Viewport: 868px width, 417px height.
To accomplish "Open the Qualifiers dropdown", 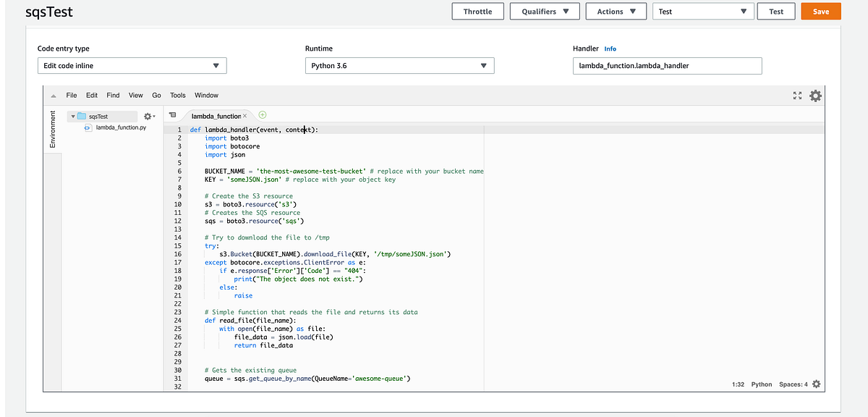I will point(544,12).
